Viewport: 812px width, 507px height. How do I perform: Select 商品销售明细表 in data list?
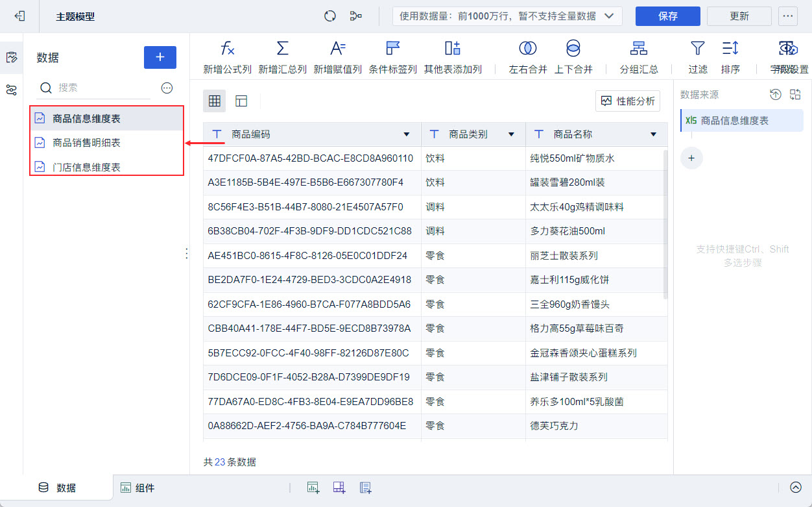pyautogui.click(x=106, y=142)
